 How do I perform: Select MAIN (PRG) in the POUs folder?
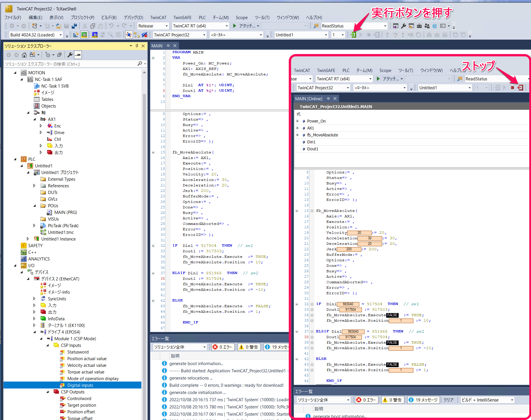pyautogui.click(x=65, y=212)
